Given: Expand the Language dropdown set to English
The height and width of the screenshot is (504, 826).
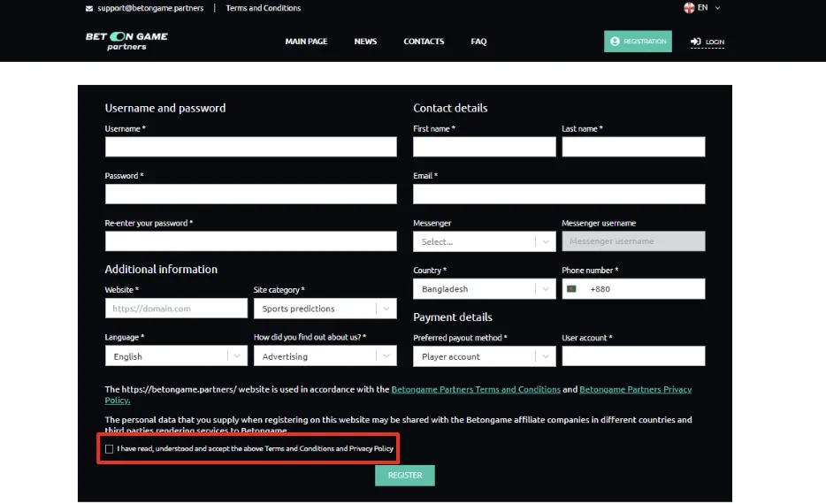Looking at the screenshot, I should pos(176,356).
